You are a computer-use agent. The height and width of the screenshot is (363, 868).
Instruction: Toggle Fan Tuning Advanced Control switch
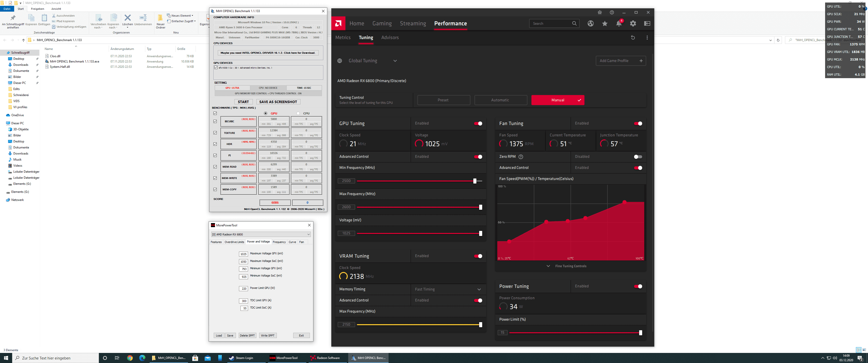(x=638, y=168)
